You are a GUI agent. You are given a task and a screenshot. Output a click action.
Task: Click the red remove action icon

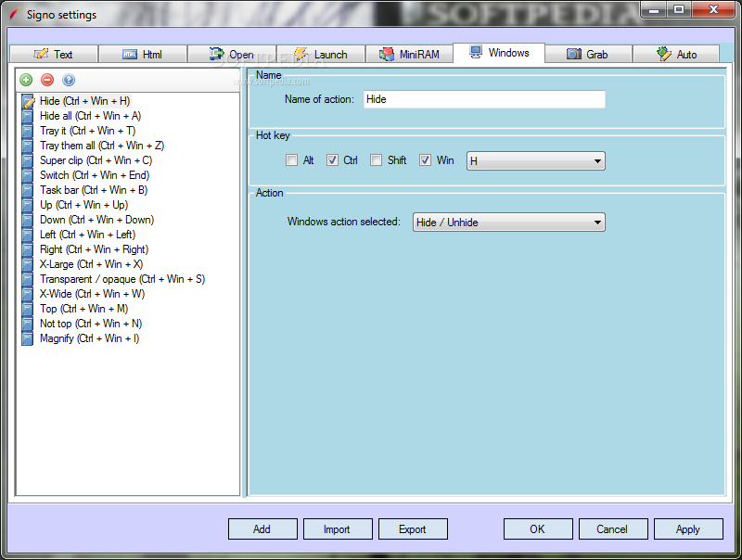point(47,80)
